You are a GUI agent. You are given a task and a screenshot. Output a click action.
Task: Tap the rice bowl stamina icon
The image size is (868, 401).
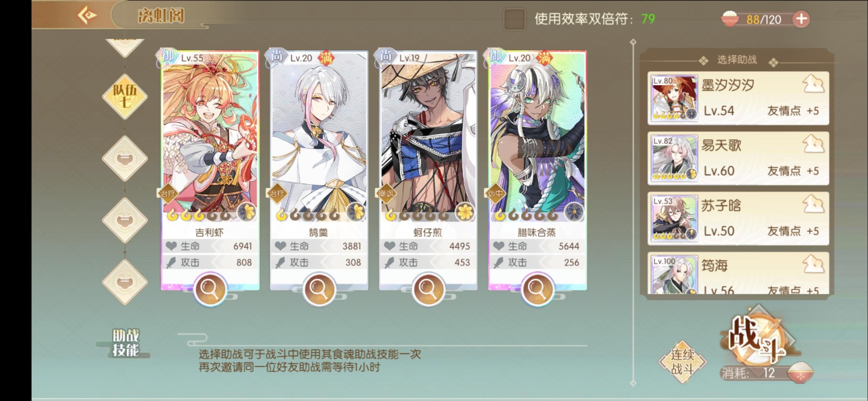[x=730, y=19]
